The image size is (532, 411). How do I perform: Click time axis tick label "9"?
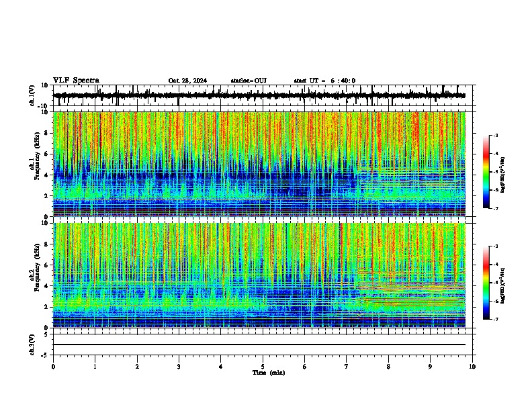(x=430, y=367)
